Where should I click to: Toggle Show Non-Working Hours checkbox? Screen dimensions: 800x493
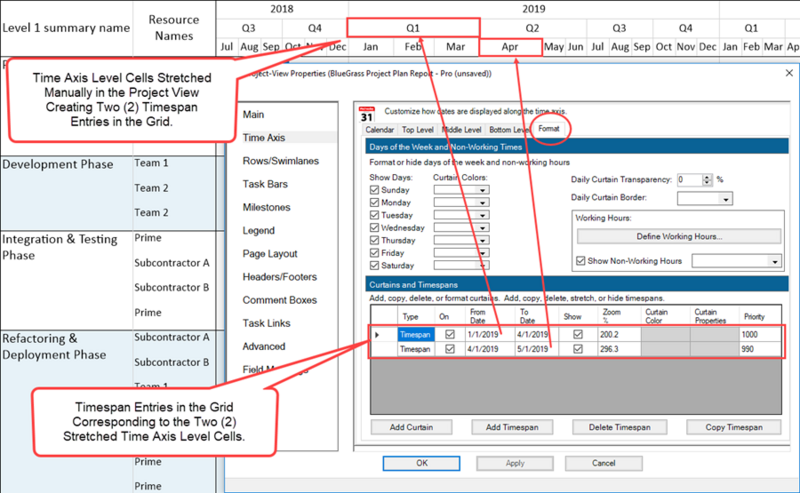(x=580, y=261)
